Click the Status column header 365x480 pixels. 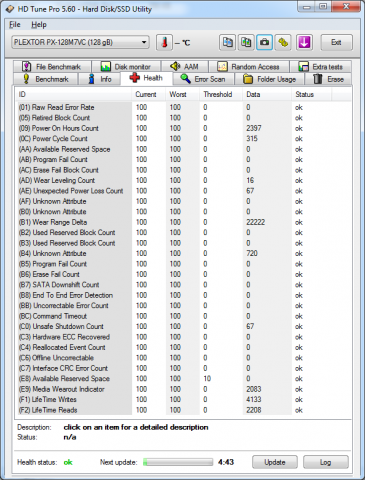pyautogui.click(x=312, y=94)
